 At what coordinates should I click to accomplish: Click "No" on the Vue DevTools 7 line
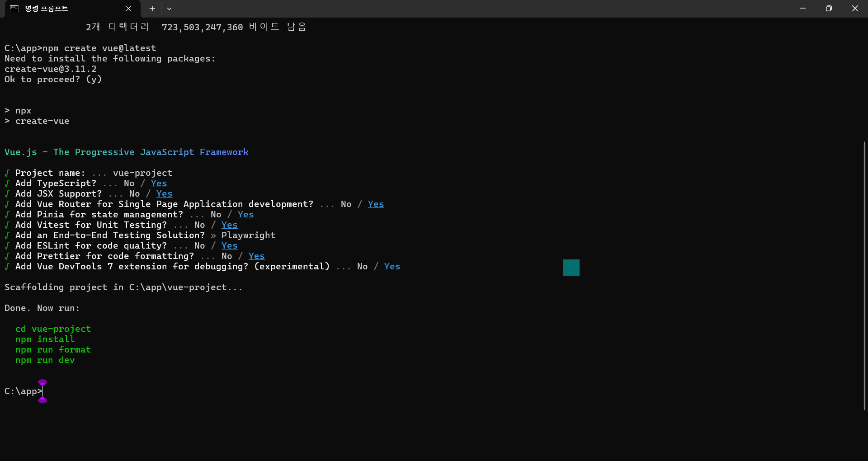[x=363, y=266]
